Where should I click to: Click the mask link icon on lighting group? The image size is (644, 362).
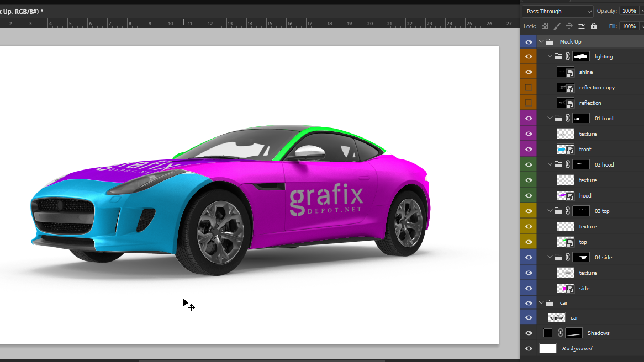coord(567,56)
